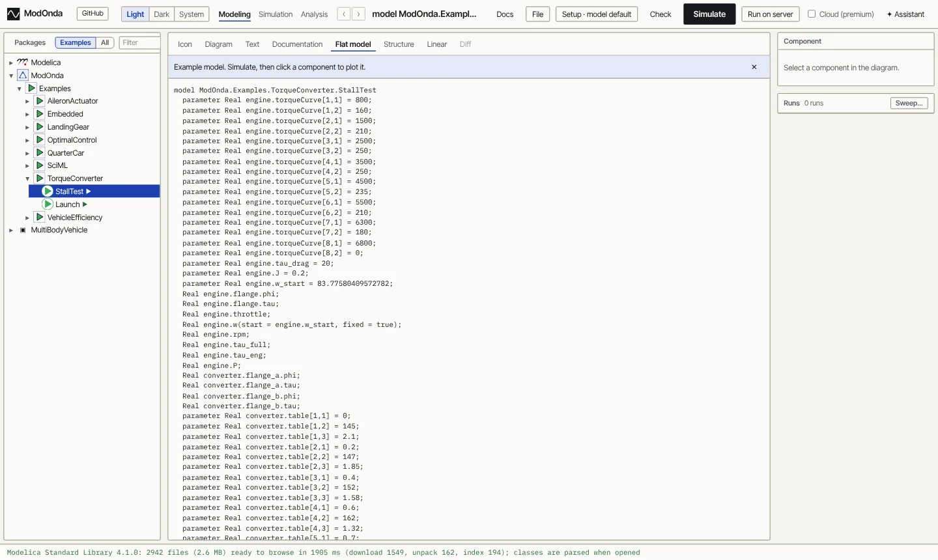Click the StallTest model icon
Screen dimensions: 938x560
pos(48,191)
